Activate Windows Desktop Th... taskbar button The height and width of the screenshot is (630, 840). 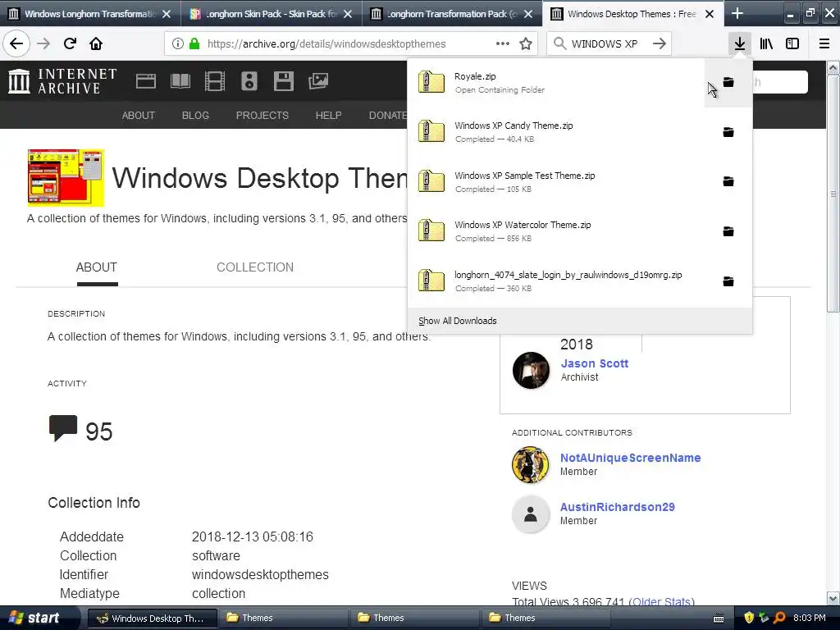pyautogui.click(x=152, y=619)
